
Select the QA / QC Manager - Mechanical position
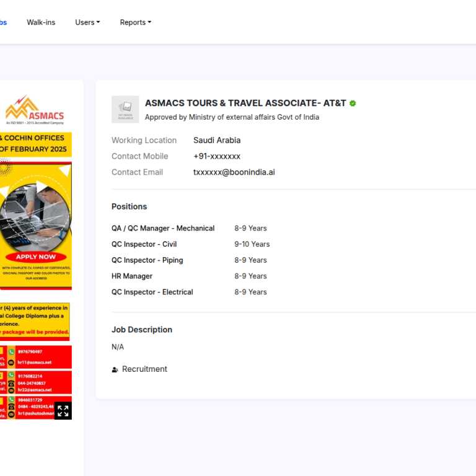tap(163, 228)
